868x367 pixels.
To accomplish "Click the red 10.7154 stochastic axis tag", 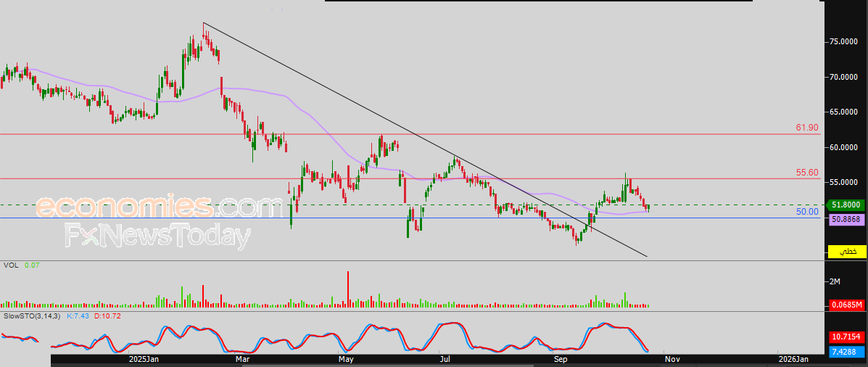I will click(846, 337).
